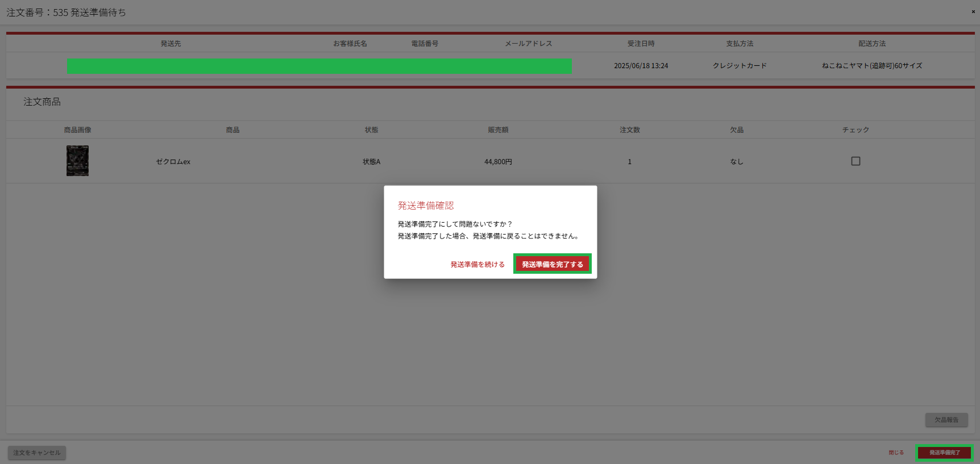Click the 44,800円 price value
The width and height of the screenshot is (980, 464).
(498, 162)
